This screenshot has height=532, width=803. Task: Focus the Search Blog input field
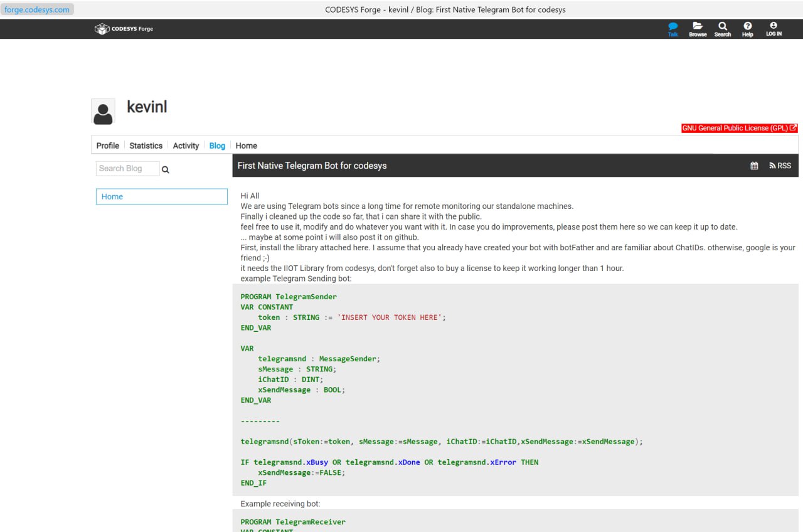pyautogui.click(x=128, y=168)
